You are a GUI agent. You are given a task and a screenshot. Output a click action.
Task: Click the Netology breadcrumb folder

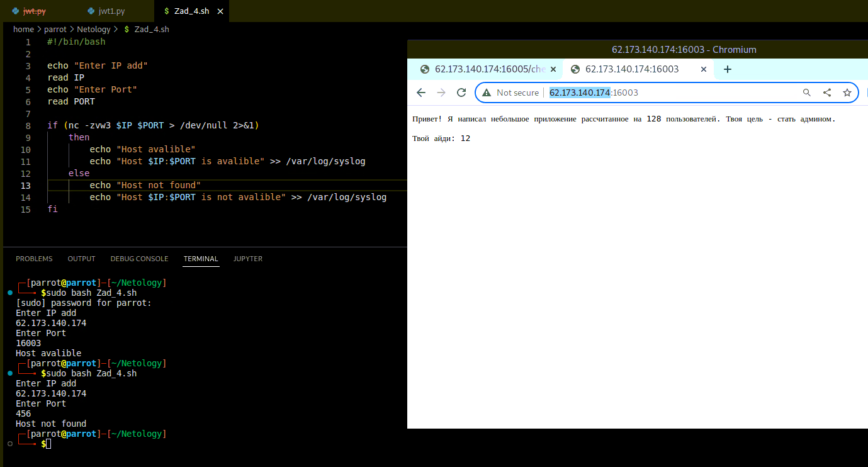pyautogui.click(x=94, y=29)
